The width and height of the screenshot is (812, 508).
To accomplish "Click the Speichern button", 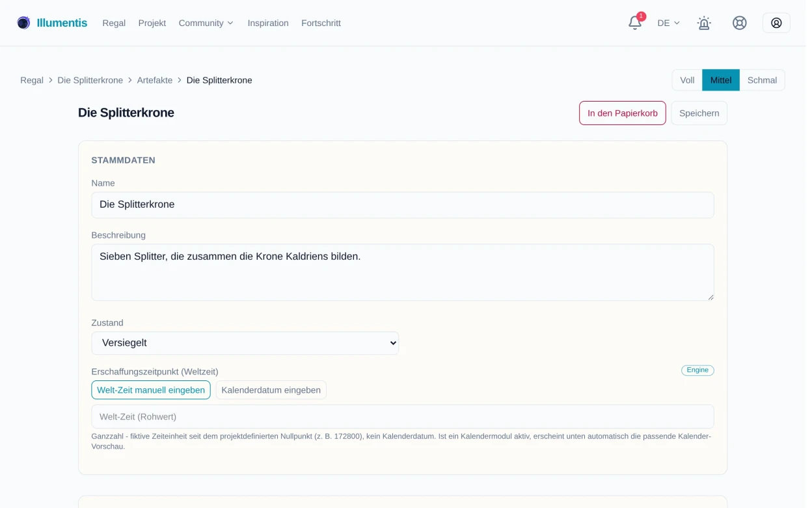I will pos(699,113).
